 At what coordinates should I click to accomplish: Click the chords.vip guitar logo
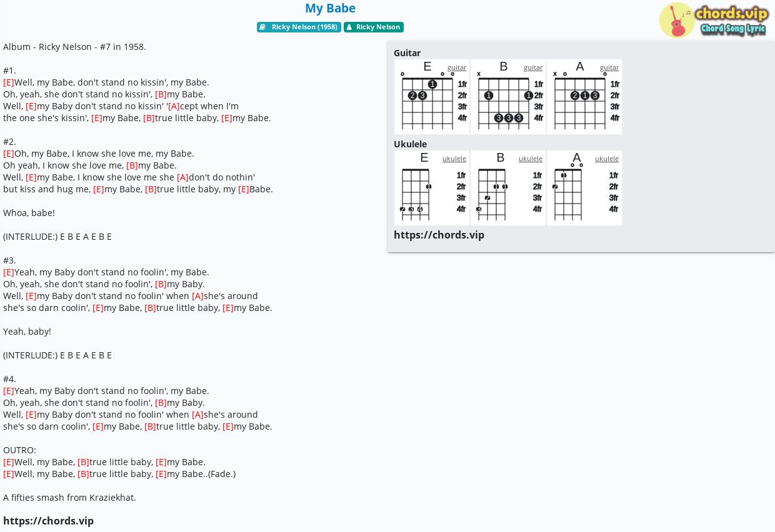point(714,21)
